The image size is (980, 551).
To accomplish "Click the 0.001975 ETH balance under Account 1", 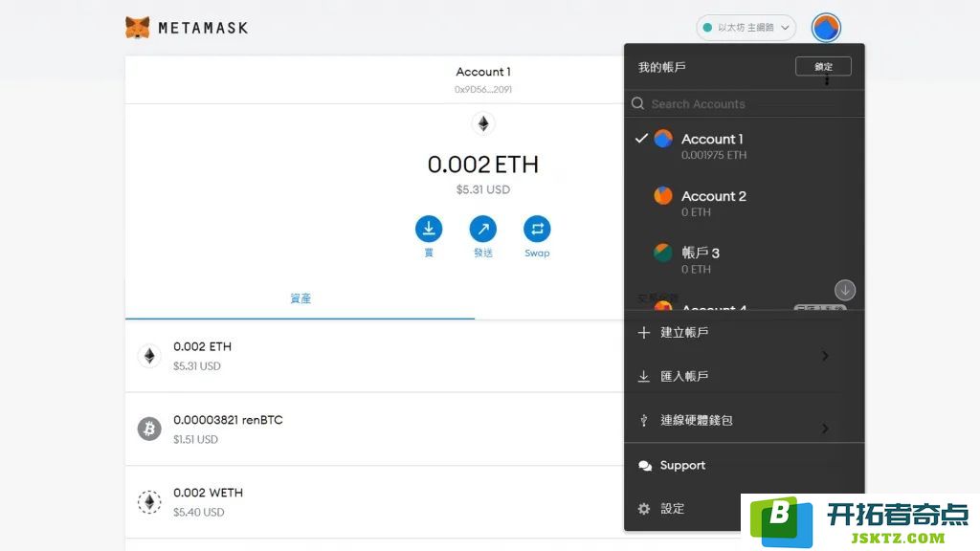I will [x=714, y=155].
